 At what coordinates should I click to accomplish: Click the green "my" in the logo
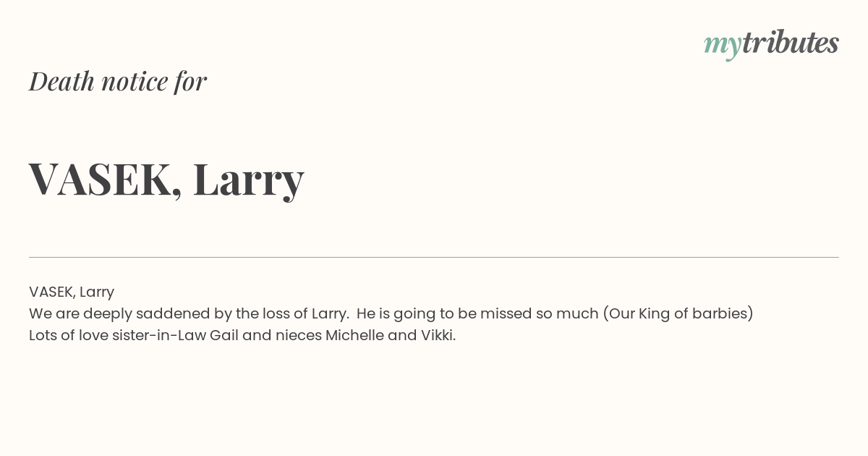tap(723, 46)
